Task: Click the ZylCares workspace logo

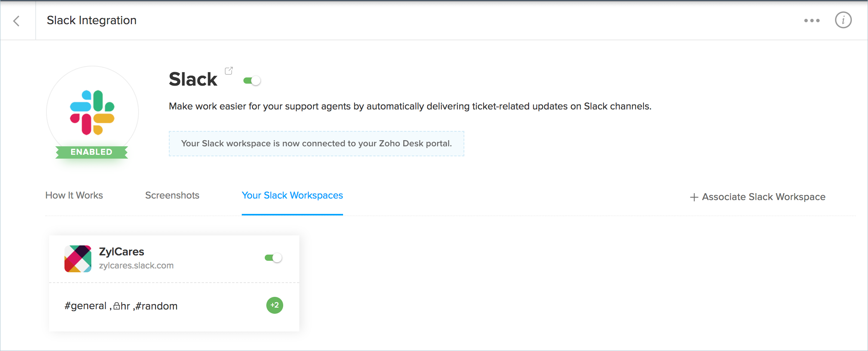Action: pos(78,259)
